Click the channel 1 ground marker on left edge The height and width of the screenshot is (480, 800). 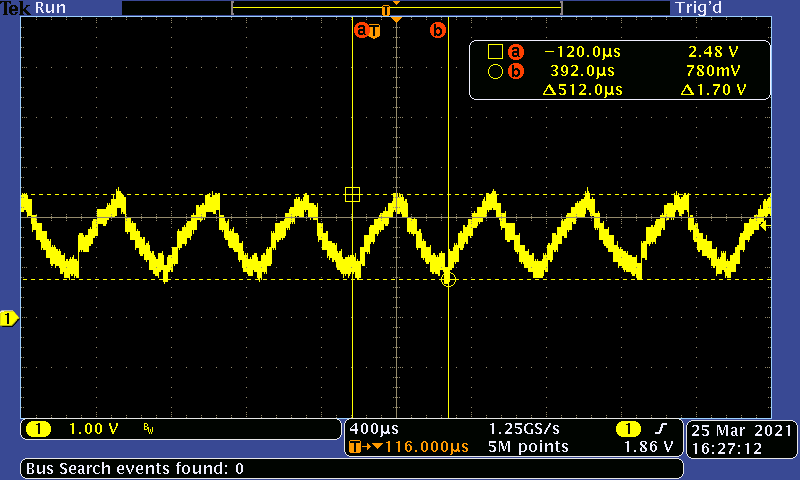tap(8, 318)
